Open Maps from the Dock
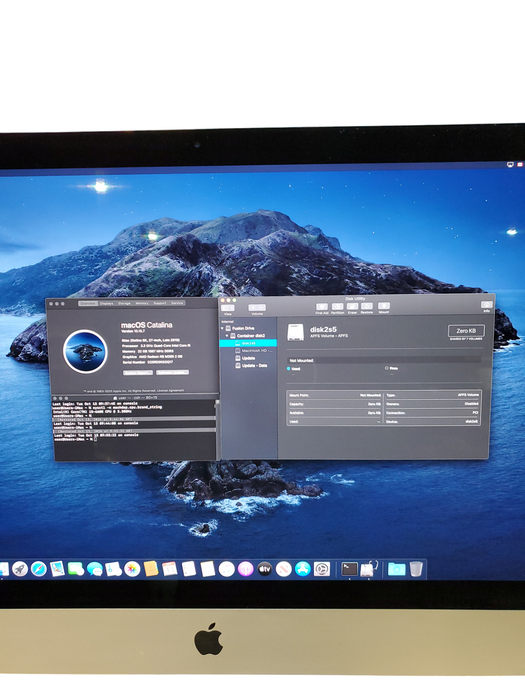The height and width of the screenshot is (700, 525). (x=113, y=569)
